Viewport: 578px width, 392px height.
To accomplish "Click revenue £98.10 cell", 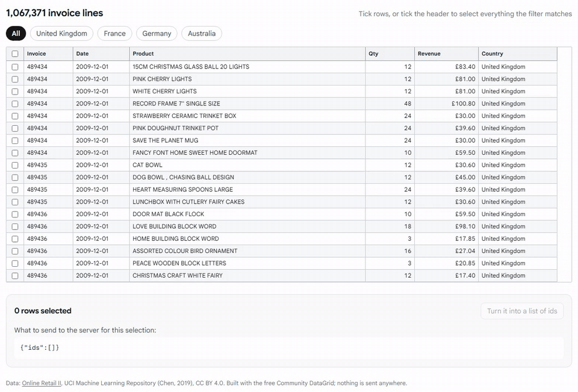I will (x=446, y=226).
